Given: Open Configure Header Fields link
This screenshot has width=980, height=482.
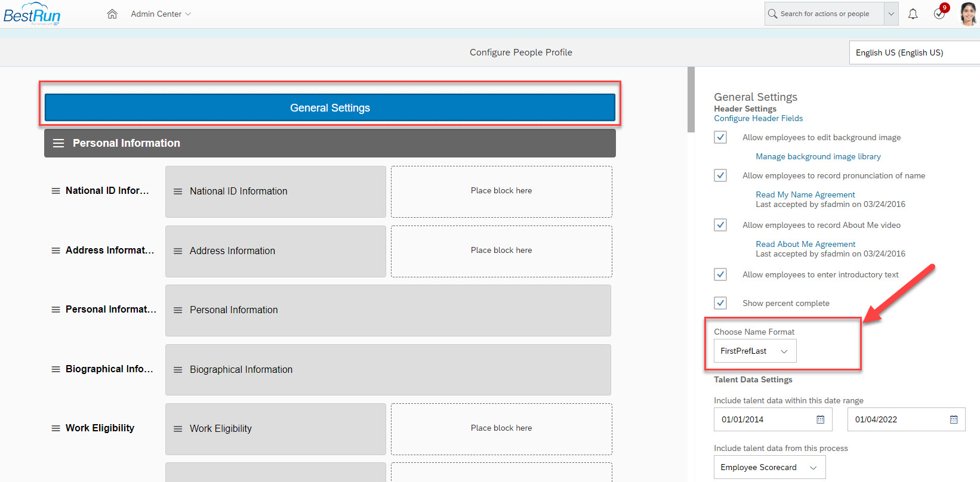Looking at the screenshot, I should 758,118.
